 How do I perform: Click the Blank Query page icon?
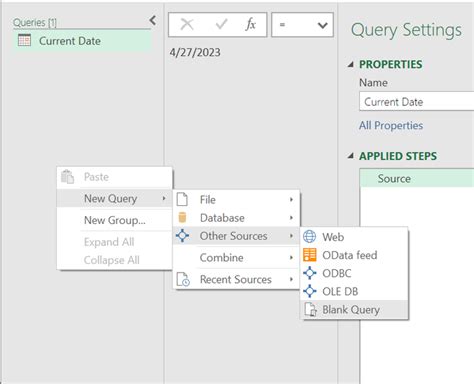coord(310,310)
